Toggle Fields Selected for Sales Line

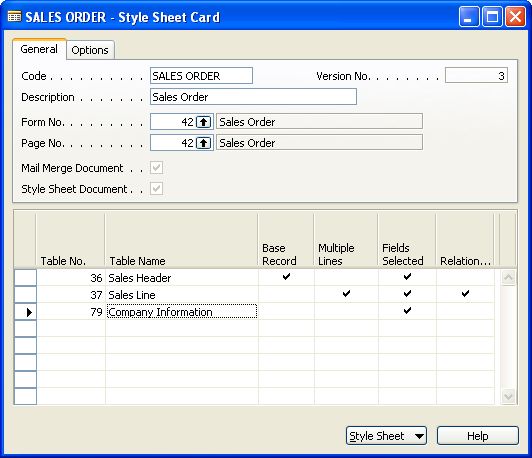[407, 294]
